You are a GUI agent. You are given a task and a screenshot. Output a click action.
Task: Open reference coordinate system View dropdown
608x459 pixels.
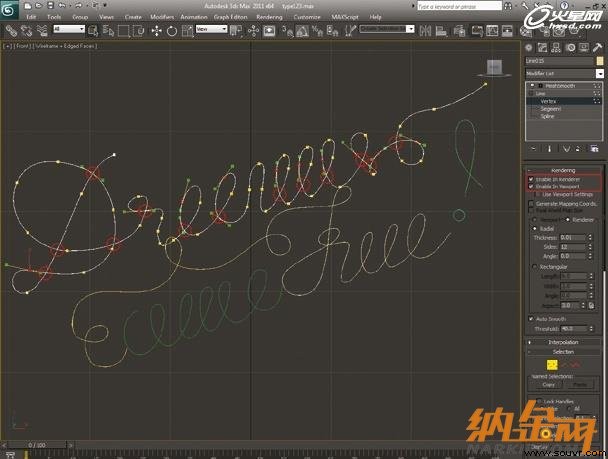pyautogui.click(x=211, y=29)
